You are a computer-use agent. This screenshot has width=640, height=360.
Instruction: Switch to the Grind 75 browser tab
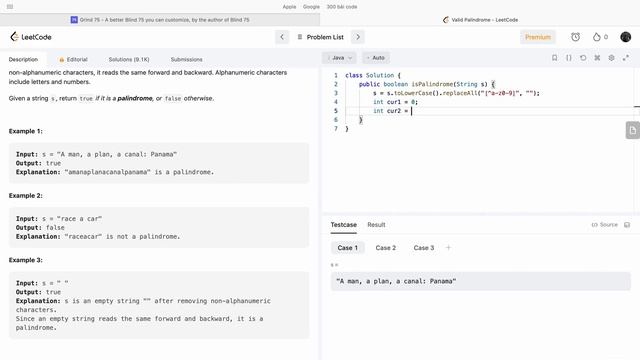tap(160, 20)
